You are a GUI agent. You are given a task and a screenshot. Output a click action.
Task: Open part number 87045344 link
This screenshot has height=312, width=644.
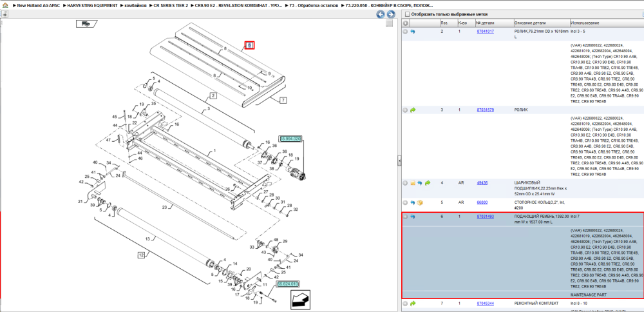click(485, 304)
